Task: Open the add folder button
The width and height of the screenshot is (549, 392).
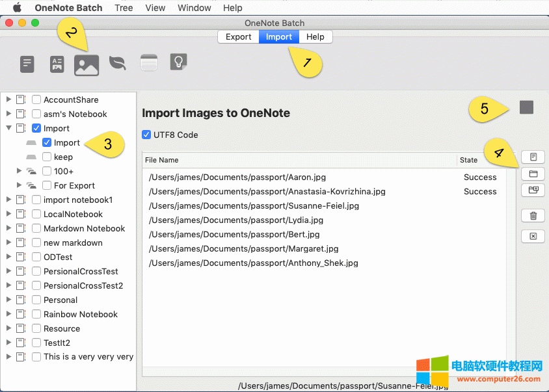Action: pos(533,173)
